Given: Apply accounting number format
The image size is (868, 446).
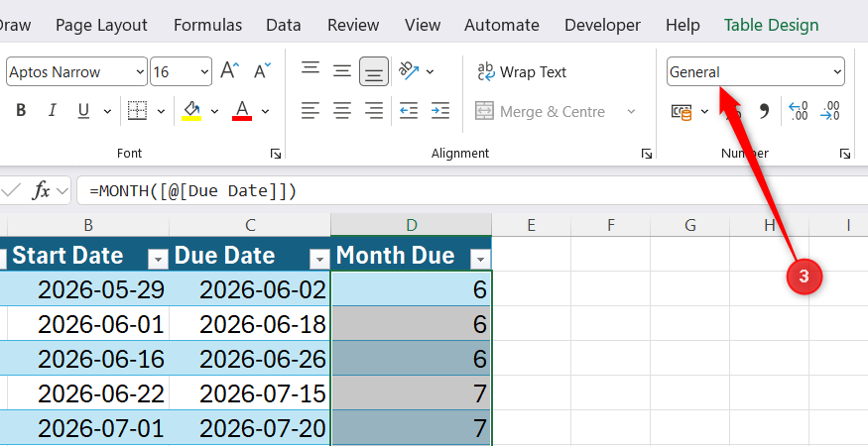Looking at the screenshot, I should (682, 112).
